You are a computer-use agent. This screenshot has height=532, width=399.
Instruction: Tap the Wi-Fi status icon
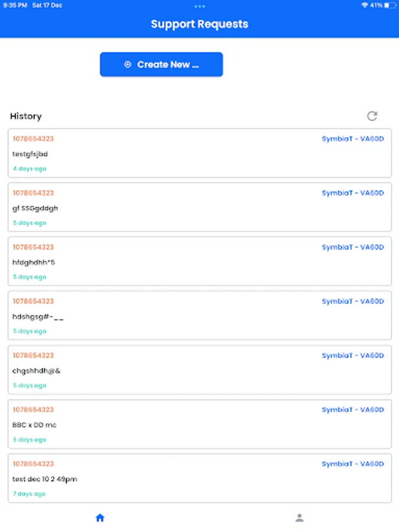pos(364,5)
